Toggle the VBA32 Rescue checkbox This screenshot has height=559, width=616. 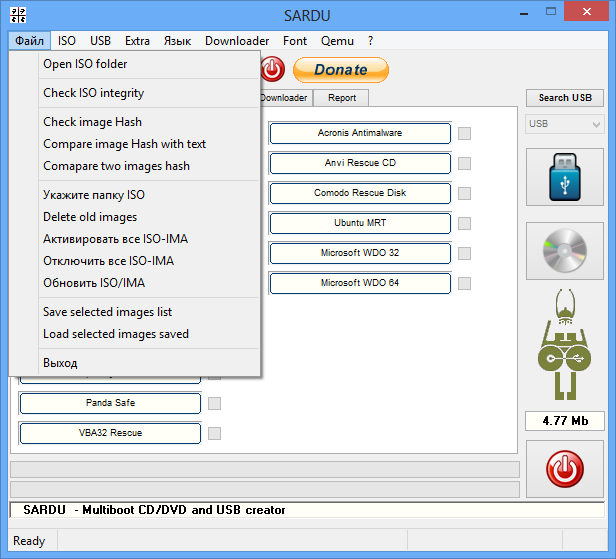214,433
